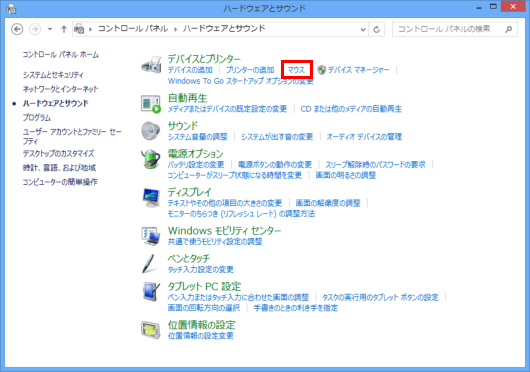The width and height of the screenshot is (530, 372).
Task: Click the コントロール パネル breadcrumb
Action: coord(133,29)
